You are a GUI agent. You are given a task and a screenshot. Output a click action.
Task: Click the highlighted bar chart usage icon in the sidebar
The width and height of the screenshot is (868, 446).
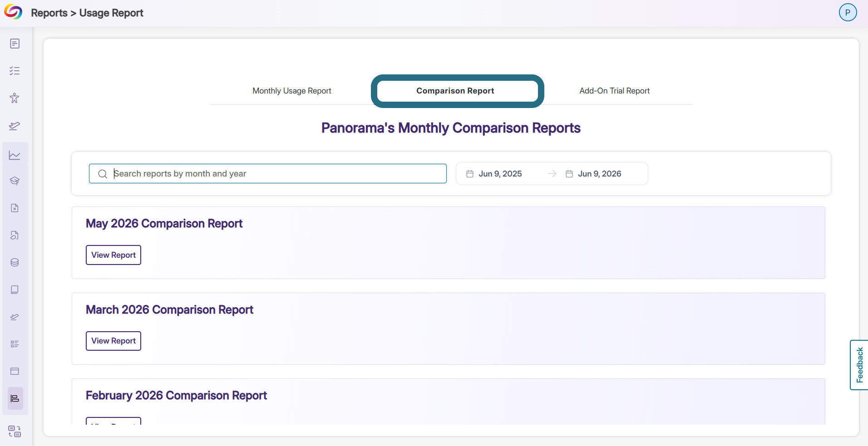point(15,398)
